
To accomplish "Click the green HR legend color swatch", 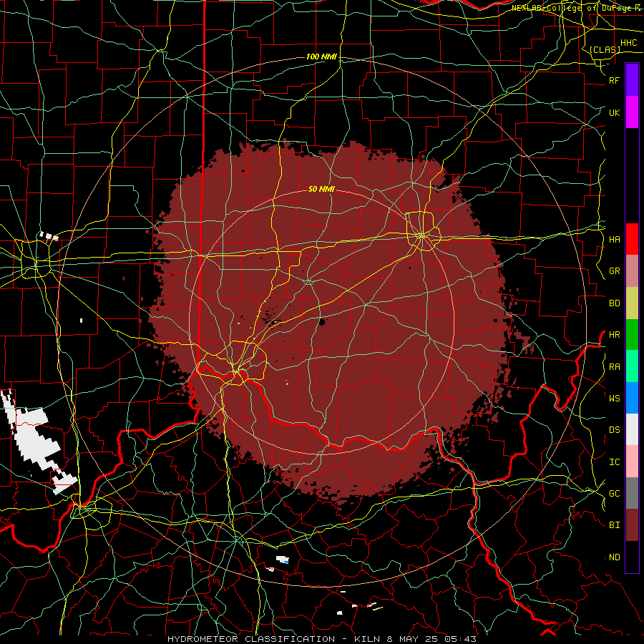I will click(x=632, y=335).
